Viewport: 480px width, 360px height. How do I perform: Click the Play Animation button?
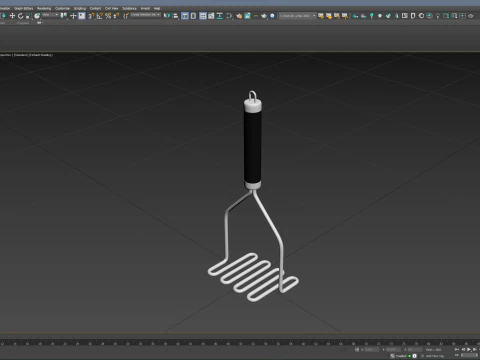click(469, 349)
